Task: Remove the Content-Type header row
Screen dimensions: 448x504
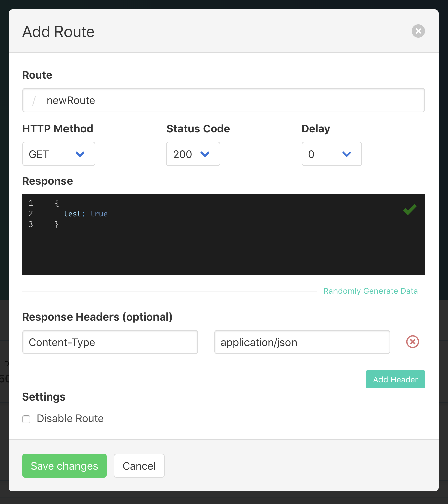Action: (412, 342)
